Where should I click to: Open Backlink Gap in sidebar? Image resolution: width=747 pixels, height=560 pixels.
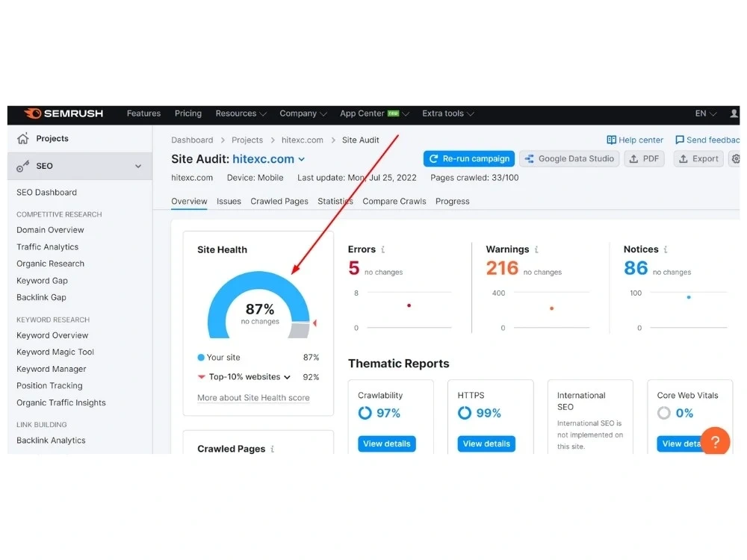[41, 298]
